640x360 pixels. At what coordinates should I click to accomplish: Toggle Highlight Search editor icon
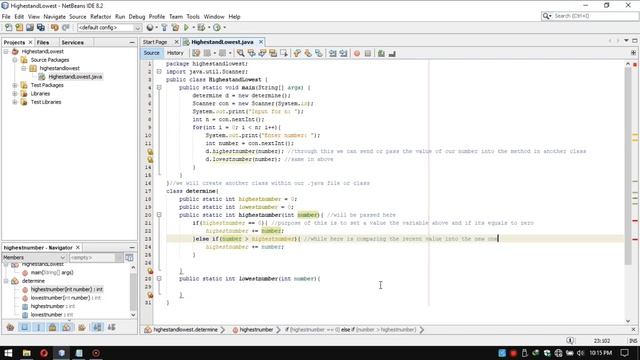pos(273,53)
